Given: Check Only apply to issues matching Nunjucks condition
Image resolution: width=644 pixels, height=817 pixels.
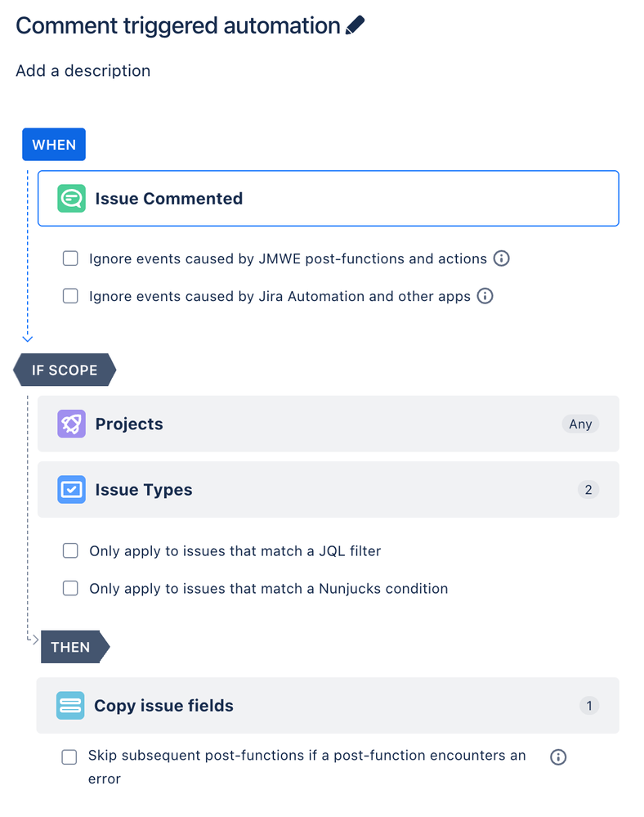Looking at the screenshot, I should 70,588.
